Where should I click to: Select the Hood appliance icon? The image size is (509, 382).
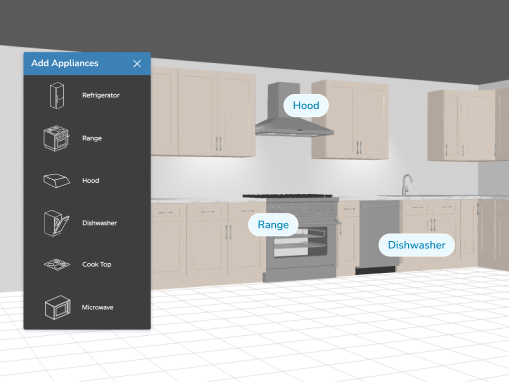56,180
